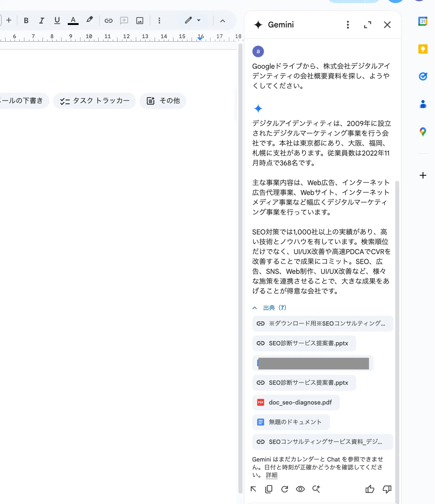Screen dimensions: 435x504
Task: Open the first SEO診断サービス提案書.pptx source
Action: (x=304, y=343)
